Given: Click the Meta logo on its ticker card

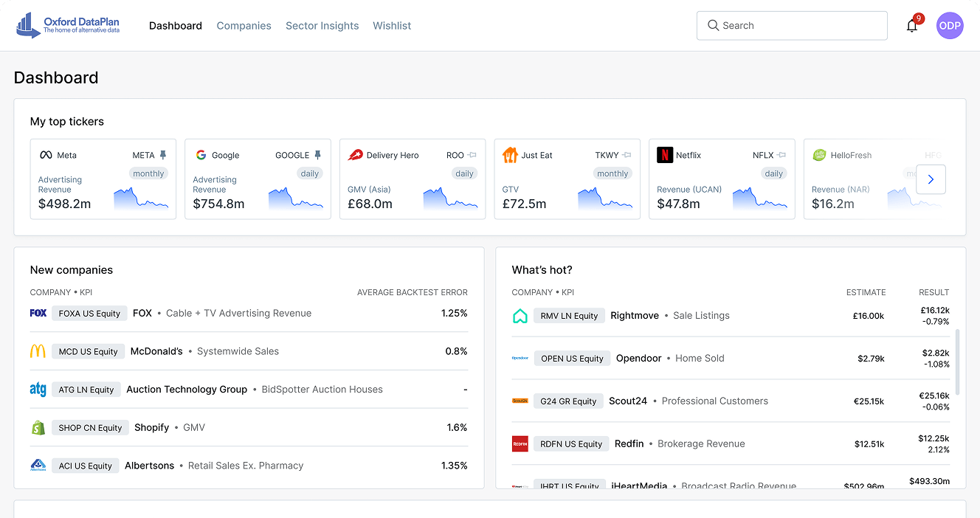Looking at the screenshot, I should coord(44,155).
